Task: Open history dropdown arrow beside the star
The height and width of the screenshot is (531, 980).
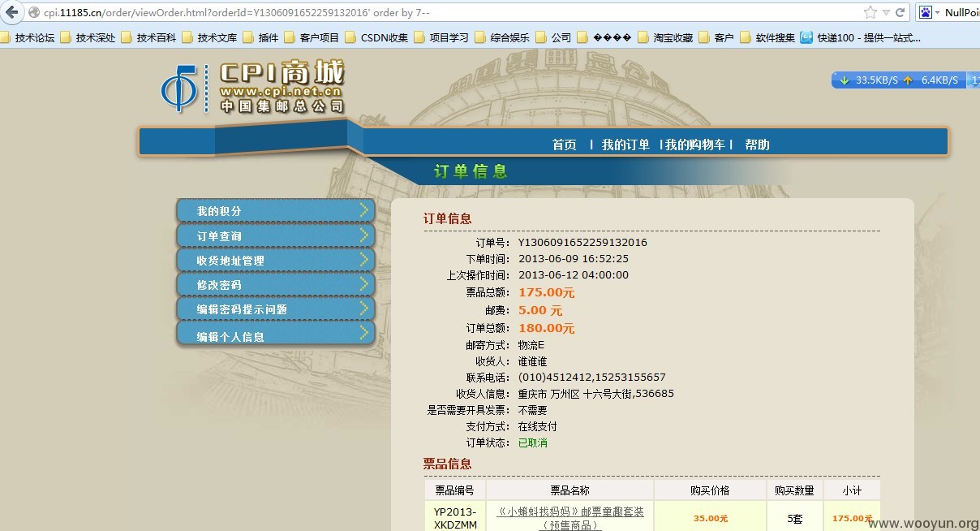Action: click(x=886, y=13)
